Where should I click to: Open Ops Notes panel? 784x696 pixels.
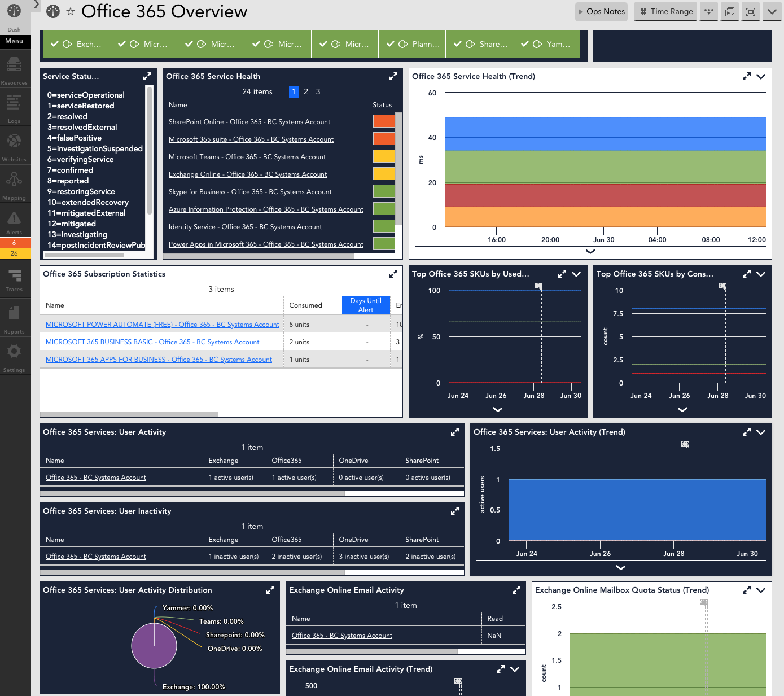point(601,11)
